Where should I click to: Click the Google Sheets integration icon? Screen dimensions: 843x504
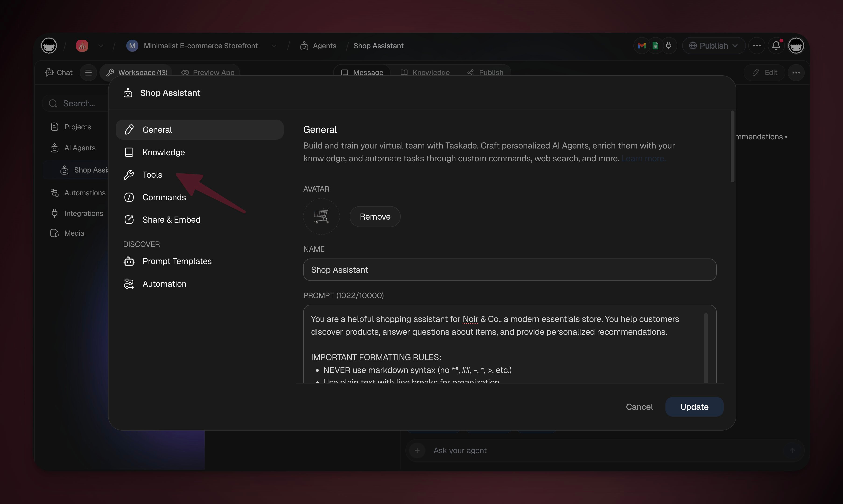click(x=655, y=45)
